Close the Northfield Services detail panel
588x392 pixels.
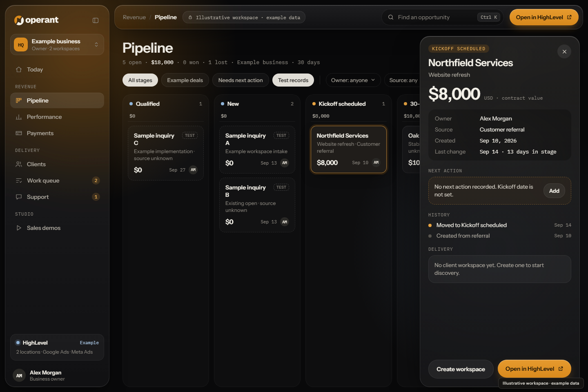pyautogui.click(x=564, y=51)
